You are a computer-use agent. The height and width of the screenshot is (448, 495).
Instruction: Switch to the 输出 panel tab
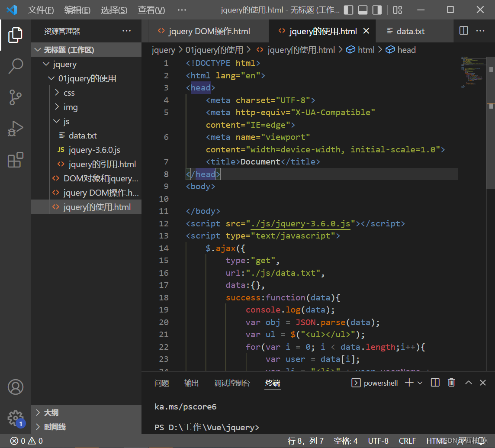[x=191, y=383]
